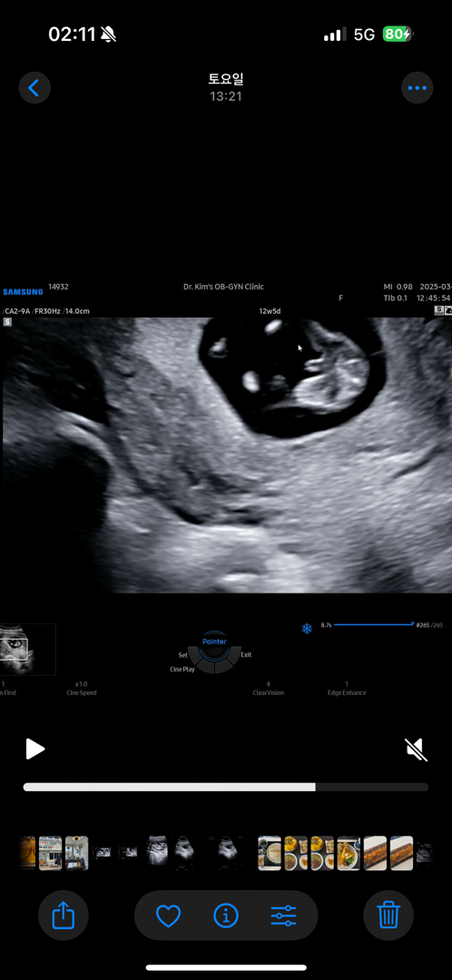Tap the blue freeze snowflake icon
This screenshot has width=452, height=980.
point(307,629)
